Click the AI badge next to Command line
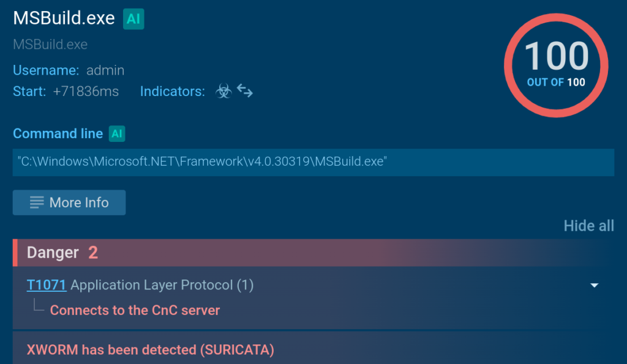Viewport: 627px width, 364px height. click(x=116, y=133)
